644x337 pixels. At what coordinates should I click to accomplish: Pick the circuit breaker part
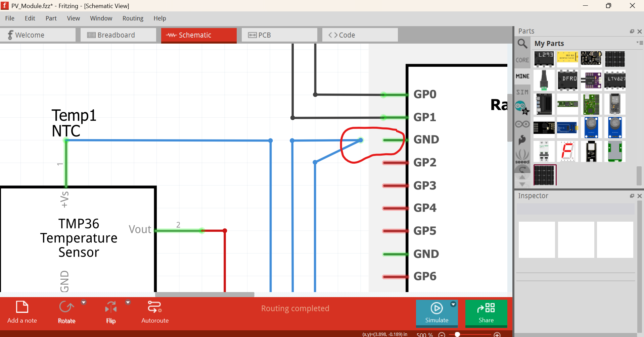point(544,151)
